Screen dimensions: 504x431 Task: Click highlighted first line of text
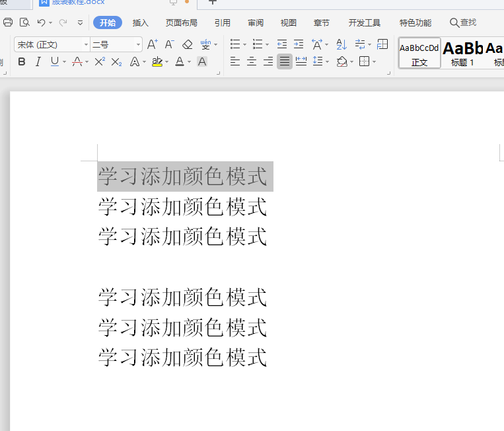point(183,176)
